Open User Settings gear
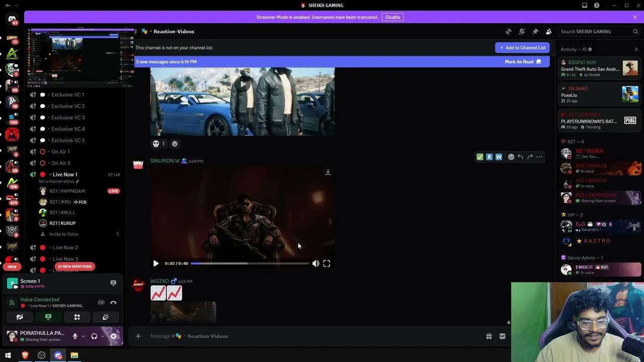This screenshot has height=362, width=644. click(x=113, y=336)
